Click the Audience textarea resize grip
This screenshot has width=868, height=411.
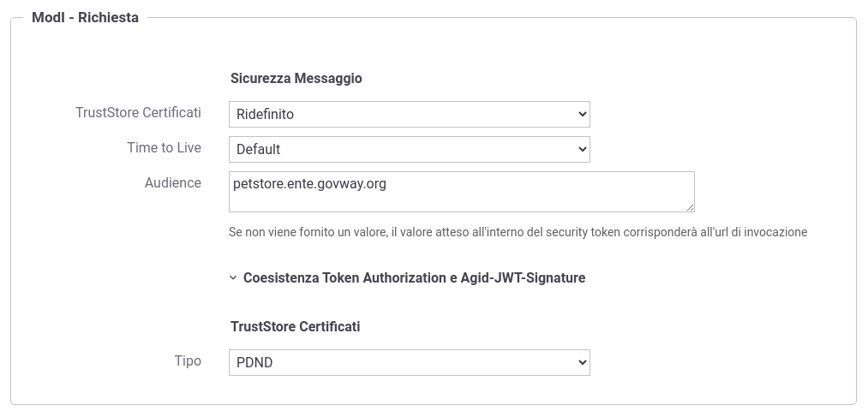(x=690, y=207)
